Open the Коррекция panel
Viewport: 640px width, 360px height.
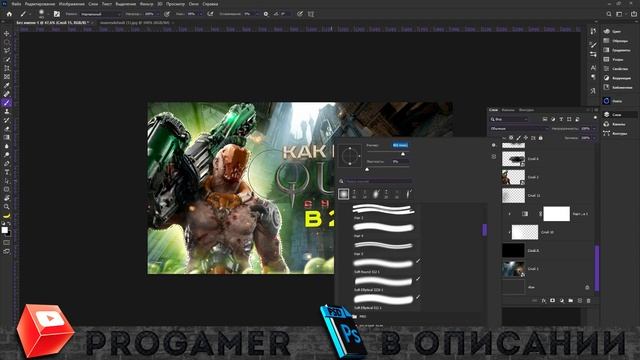(x=617, y=78)
